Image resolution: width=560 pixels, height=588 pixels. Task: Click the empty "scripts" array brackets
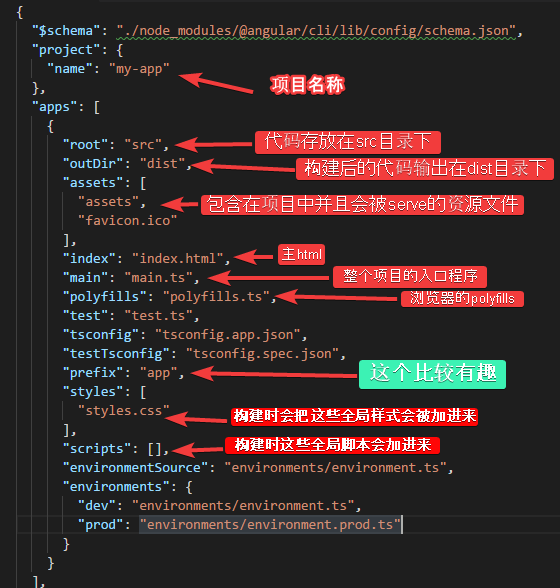(155, 449)
